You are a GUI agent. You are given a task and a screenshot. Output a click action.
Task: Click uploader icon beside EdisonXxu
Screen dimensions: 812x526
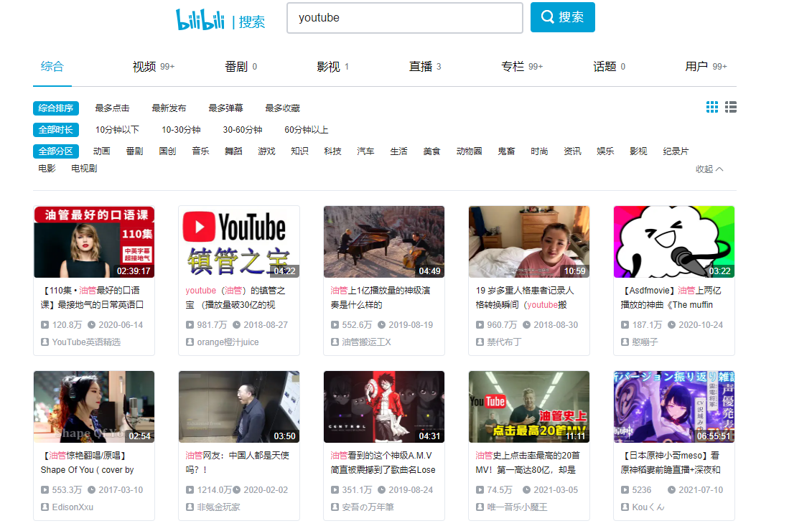click(45, 507)
